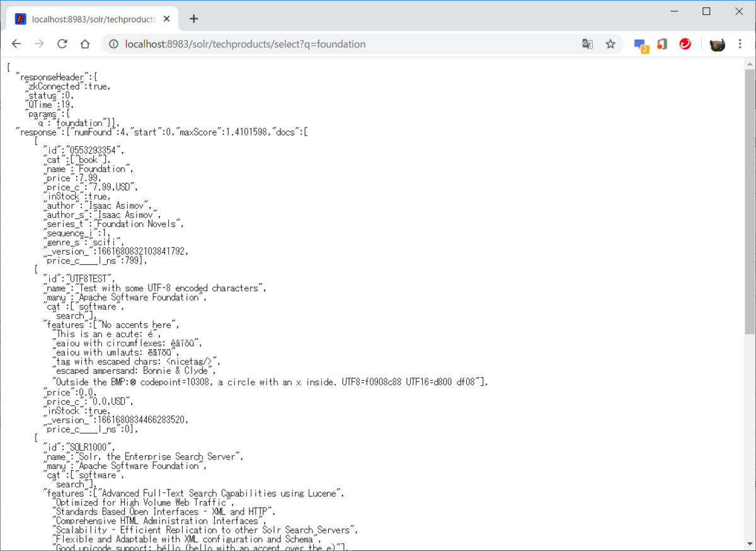Click the _version_ 1661680832103841792 line
This screenshot has height=551, width=756.
[115, 252]
